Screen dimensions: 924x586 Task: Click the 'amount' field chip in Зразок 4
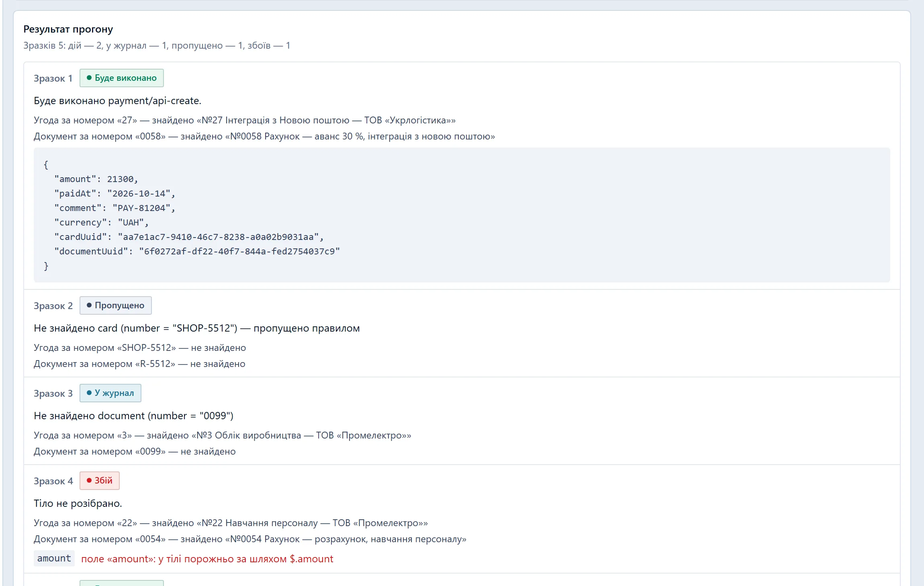[54, 558]
